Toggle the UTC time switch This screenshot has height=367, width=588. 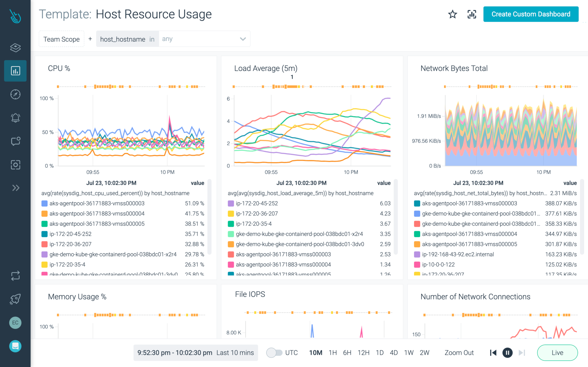click(274, 353)
